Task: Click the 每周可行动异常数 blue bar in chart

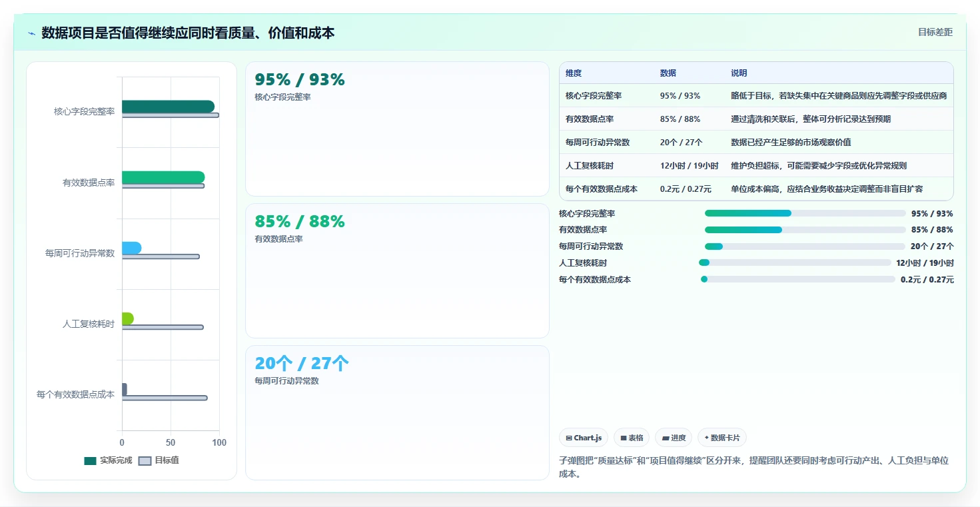Action: (131, 248)
